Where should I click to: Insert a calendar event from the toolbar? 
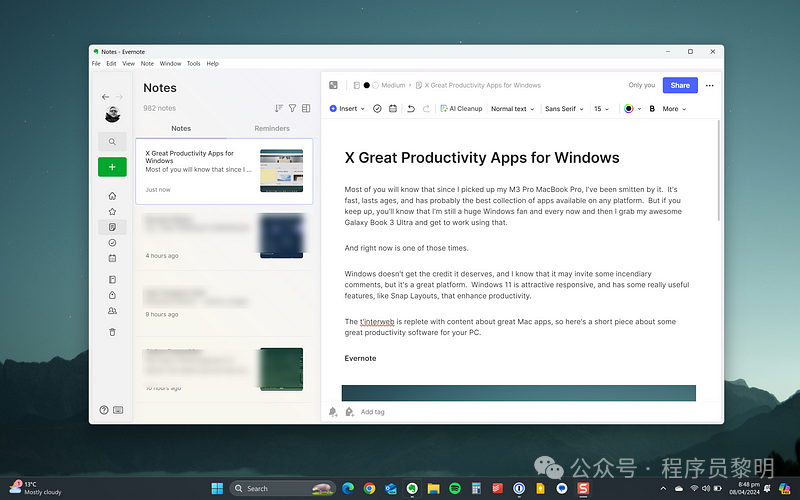tap(393, 109)
